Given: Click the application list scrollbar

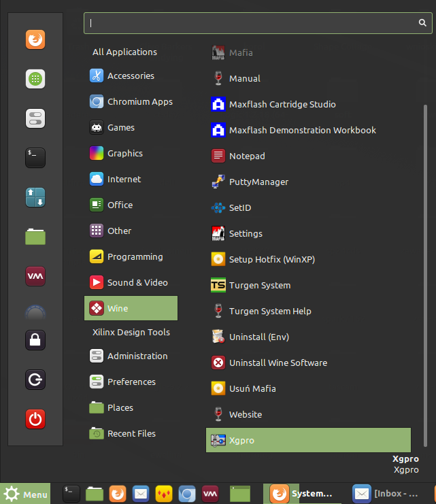Looking at the screenshot, I should [x=426, y=272].
